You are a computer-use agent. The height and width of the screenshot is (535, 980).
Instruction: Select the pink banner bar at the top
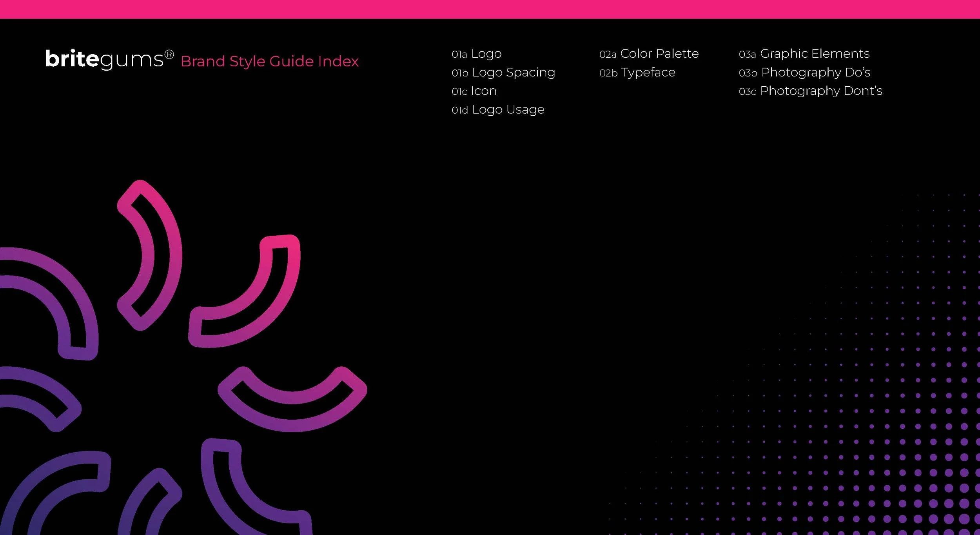tap(490, 9)
